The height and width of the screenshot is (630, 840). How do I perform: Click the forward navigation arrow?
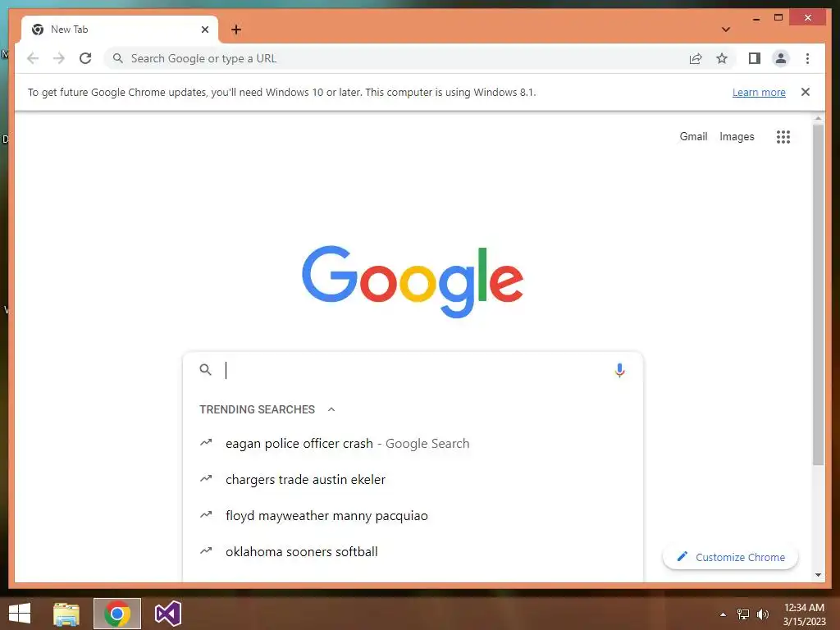pos(59,58)
